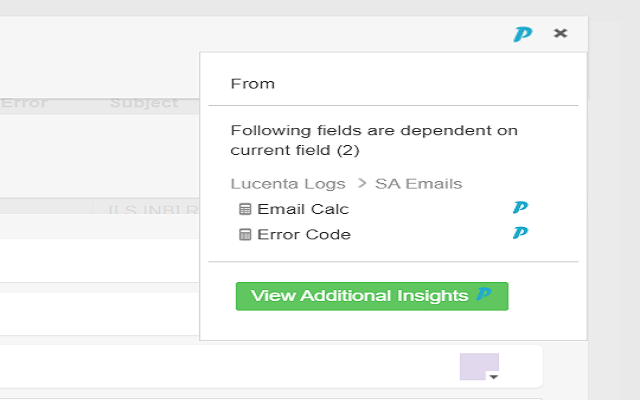The width and height of the screenshot is (640, 400).
Task: Click calculator icon beside Error Code
Action: pos(245,234)
